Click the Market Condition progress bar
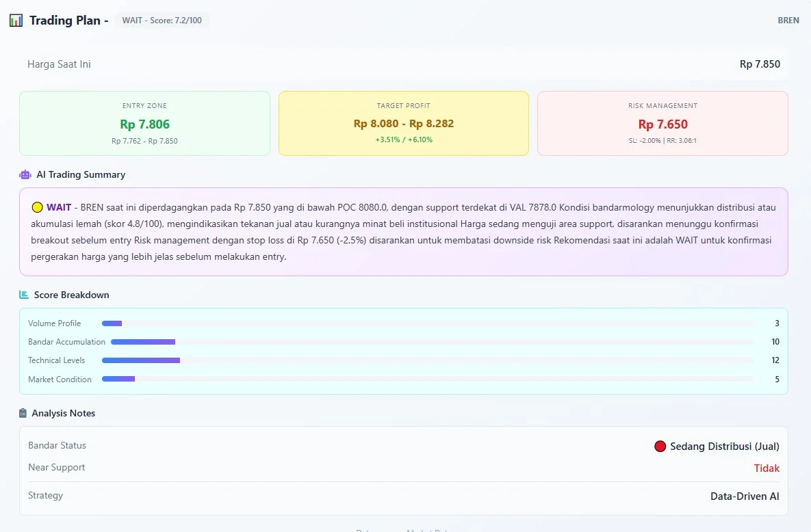 coord(427,379)
